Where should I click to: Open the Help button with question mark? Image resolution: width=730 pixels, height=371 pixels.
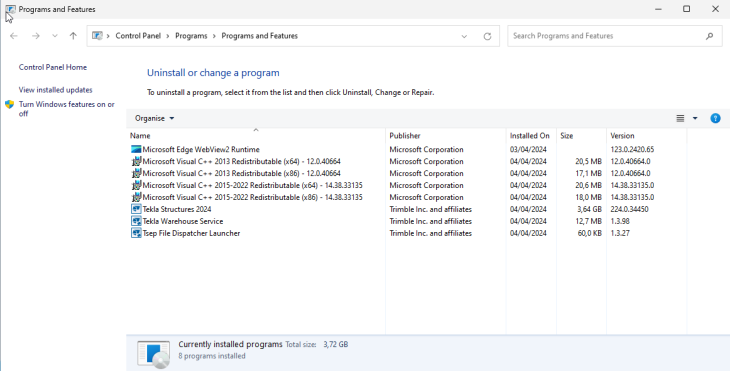point(715,118)
